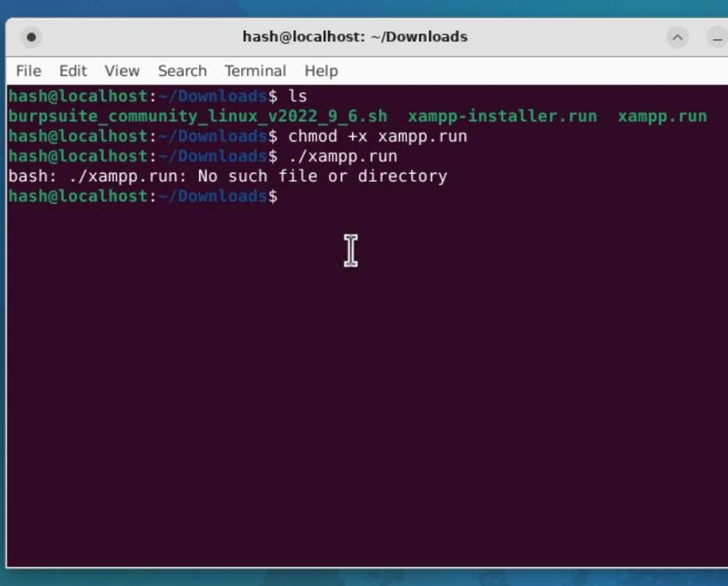This screenshot has width=728, height=586.
Task: Click the round window menu dot in titlebar
Action: pyautogui.click(x=31, y=37)
